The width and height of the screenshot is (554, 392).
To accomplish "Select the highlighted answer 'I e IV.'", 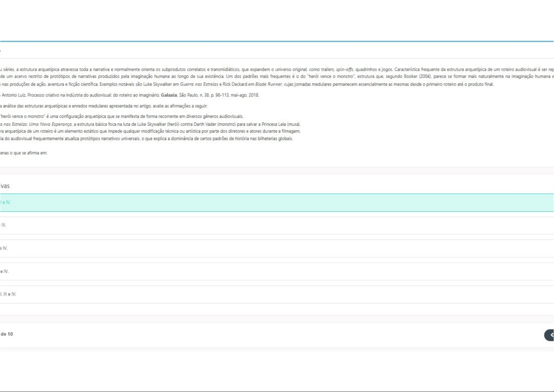I will [6, 202].
